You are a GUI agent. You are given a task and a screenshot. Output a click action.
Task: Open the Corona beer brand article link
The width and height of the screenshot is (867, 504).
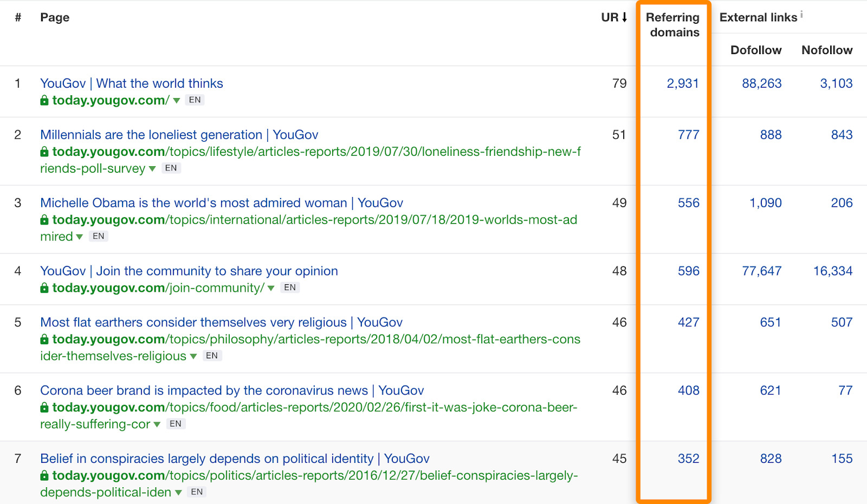[x=231, y=390]
